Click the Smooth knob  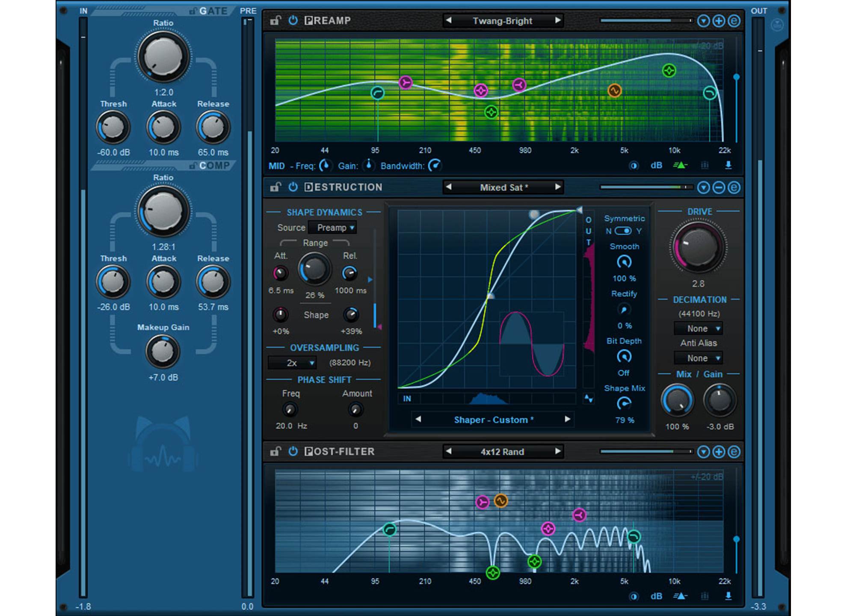624,262
